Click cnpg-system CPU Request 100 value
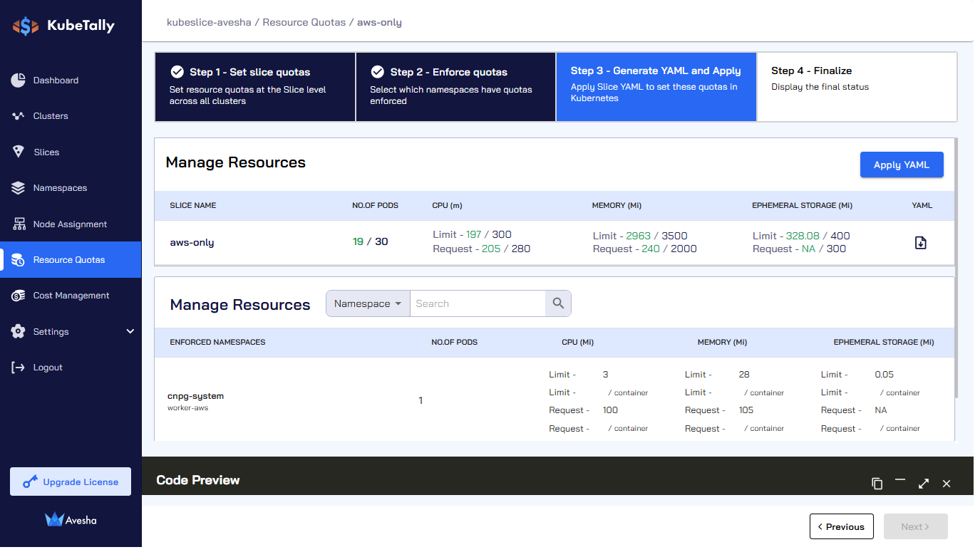980x557 pixels. 610,410
